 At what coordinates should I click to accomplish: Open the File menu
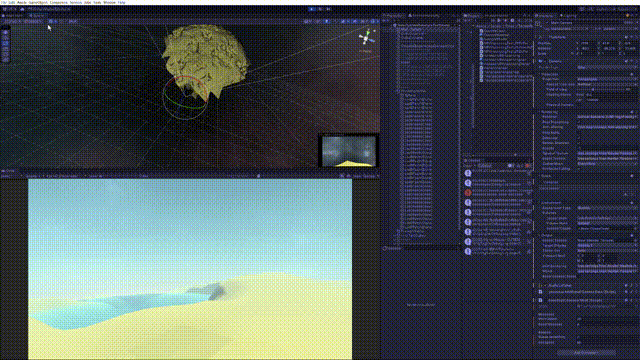2,2
